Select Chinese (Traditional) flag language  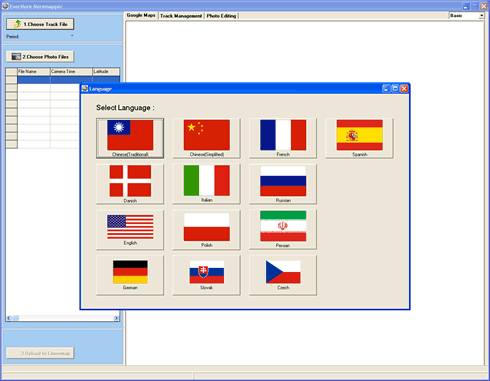pyautogui.click(x=130, y=138)
